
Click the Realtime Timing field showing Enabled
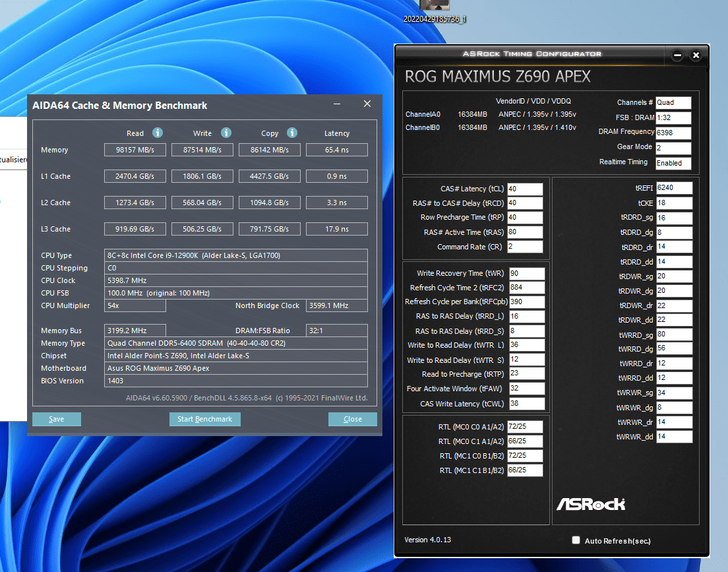click(x=673, y=163)
